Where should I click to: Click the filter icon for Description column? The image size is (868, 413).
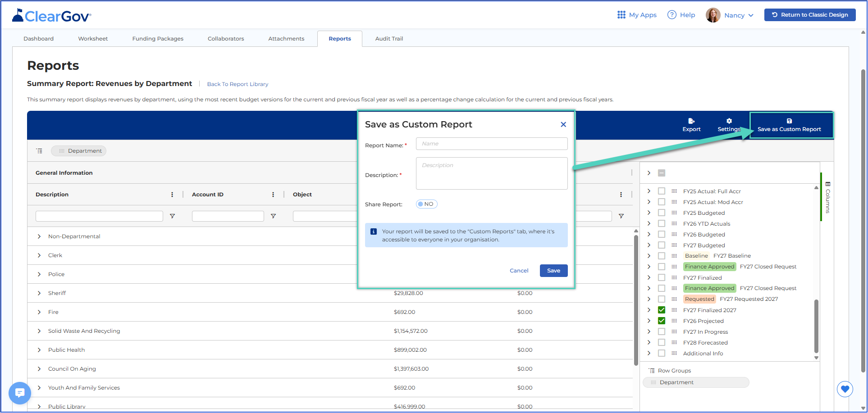pos(172,216)
